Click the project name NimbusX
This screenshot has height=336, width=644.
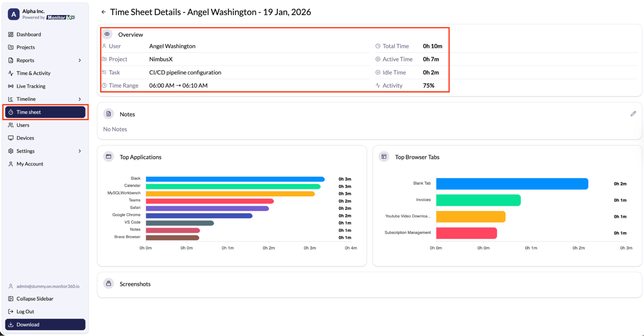161,59
